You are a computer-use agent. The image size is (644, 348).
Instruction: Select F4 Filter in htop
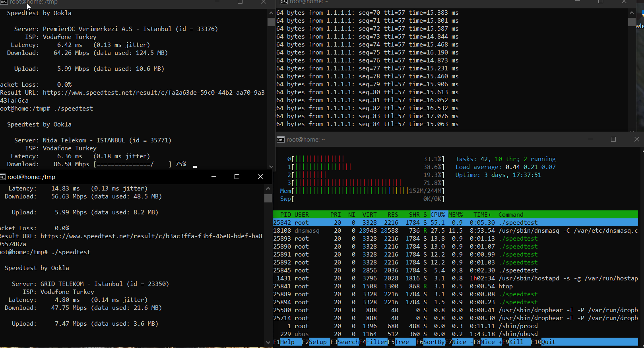pyautogui.click(x=373, y=342)
